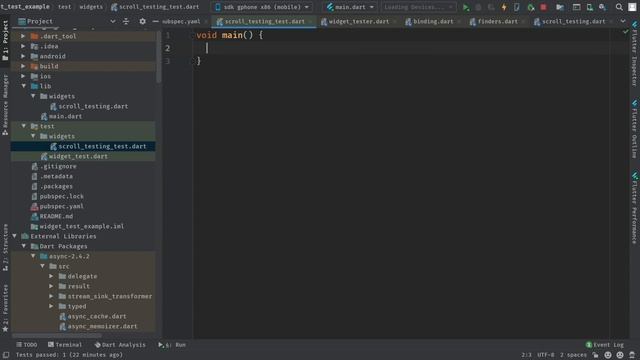Show hidden editor tabs chevron
Viewport: 640px width, 360px height.
click(623, 21)
